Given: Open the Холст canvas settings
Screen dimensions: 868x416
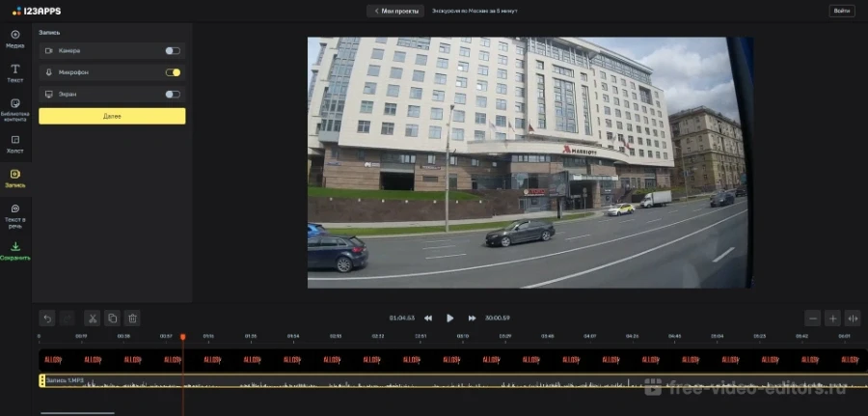Looking at the screenshot, I should (14, 144).
